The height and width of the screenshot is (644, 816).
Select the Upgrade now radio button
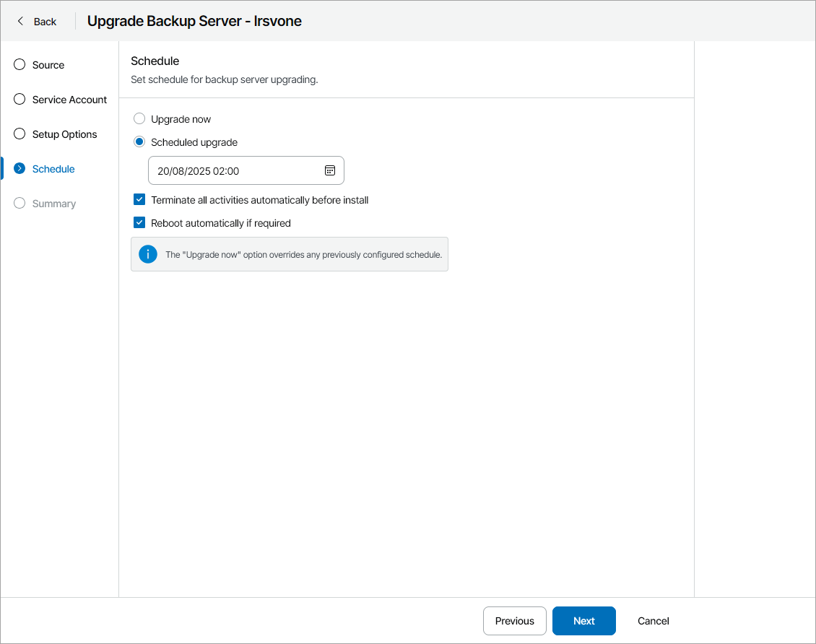pos(139,118)
